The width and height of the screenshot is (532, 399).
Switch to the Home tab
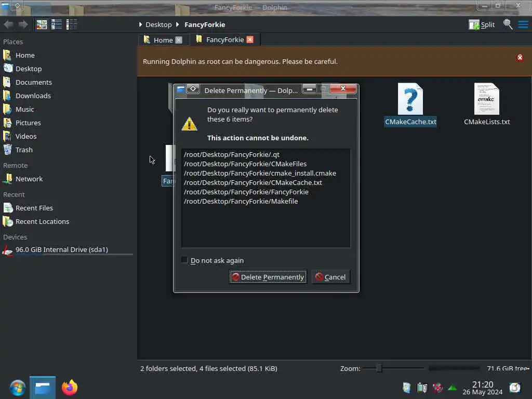click(163, 40)
